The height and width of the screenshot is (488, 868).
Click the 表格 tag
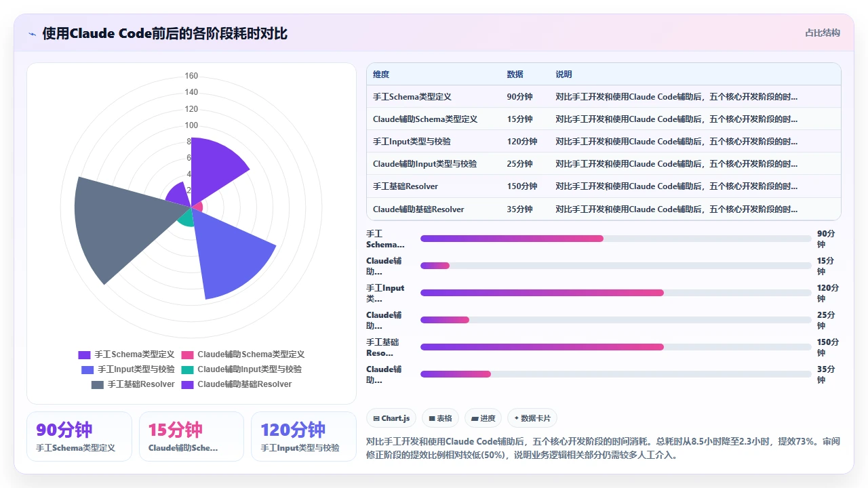pos(440,418)
